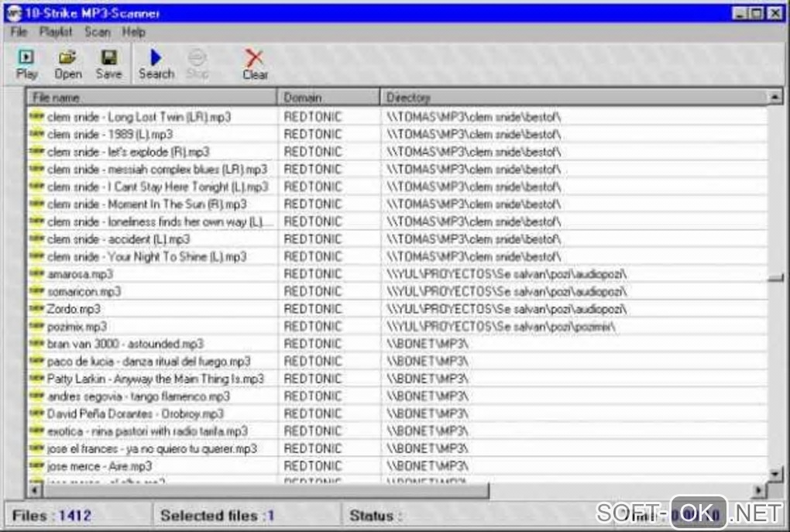Click the Play toolbar icon
The height and width of the screenshot is (532, 790).
click(x=26, y=64)
